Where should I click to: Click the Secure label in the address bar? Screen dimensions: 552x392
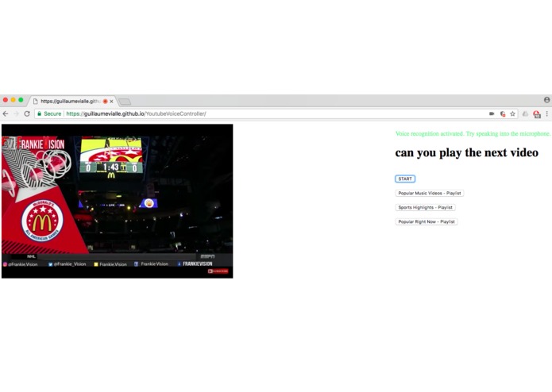pyautogui.click(x=52, y=113)
